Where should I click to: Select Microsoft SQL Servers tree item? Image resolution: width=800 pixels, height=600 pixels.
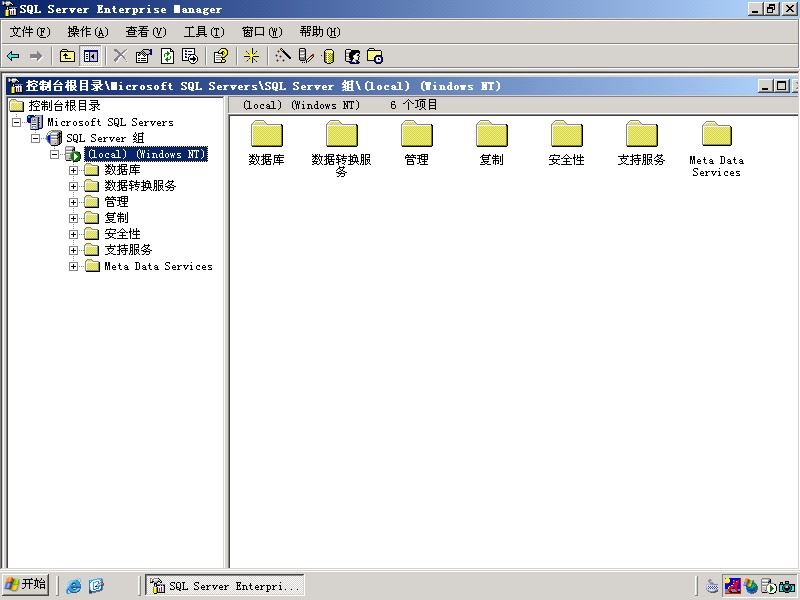click(110, 122)
